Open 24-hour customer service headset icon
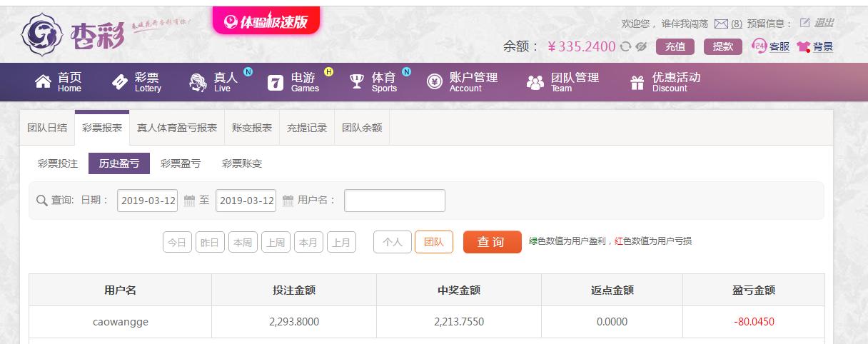Screen dimensions: 868x344 [759, 46]
